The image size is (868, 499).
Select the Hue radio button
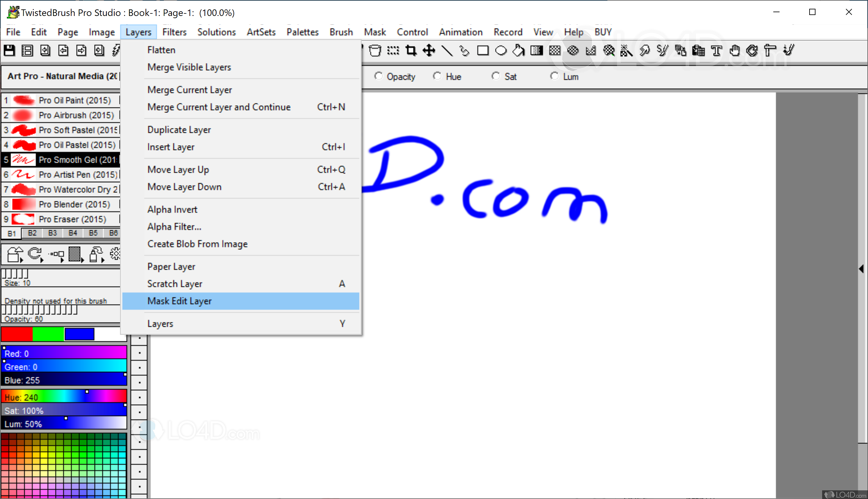437,76
